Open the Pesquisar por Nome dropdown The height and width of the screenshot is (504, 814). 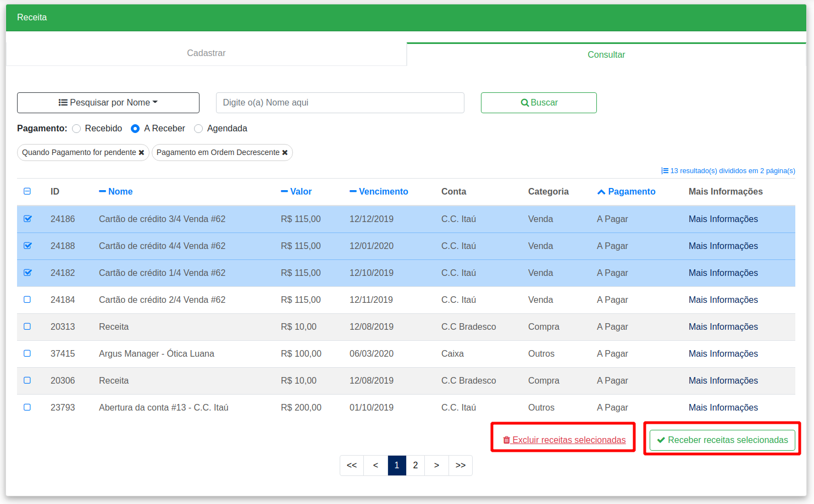click(x=108, y=103)
